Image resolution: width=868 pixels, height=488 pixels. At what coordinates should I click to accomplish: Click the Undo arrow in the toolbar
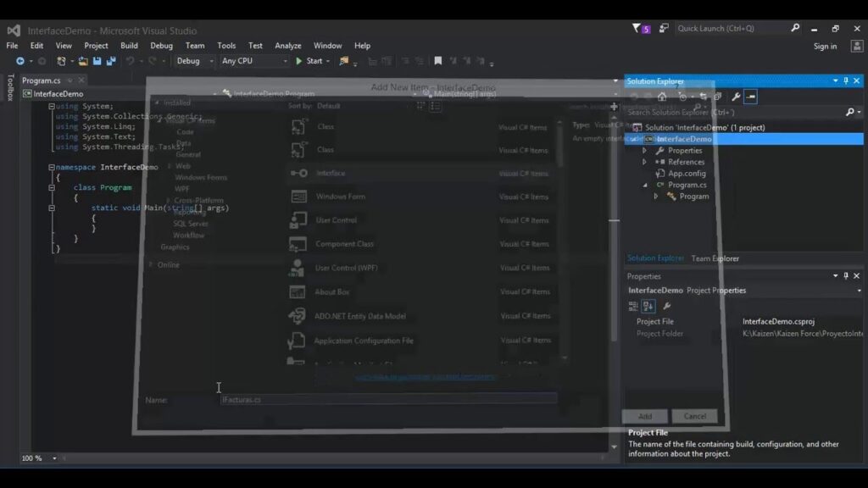click(x=130, y=61)
